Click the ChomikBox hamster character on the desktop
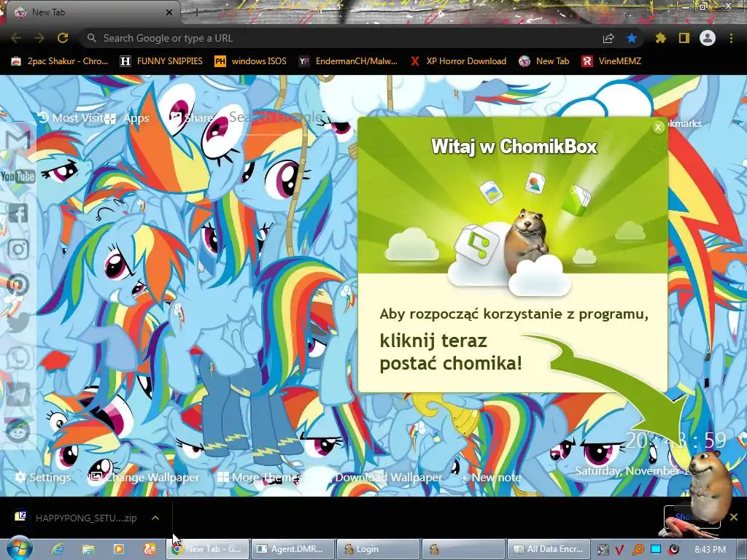747x560 pixels. [710, 486]
